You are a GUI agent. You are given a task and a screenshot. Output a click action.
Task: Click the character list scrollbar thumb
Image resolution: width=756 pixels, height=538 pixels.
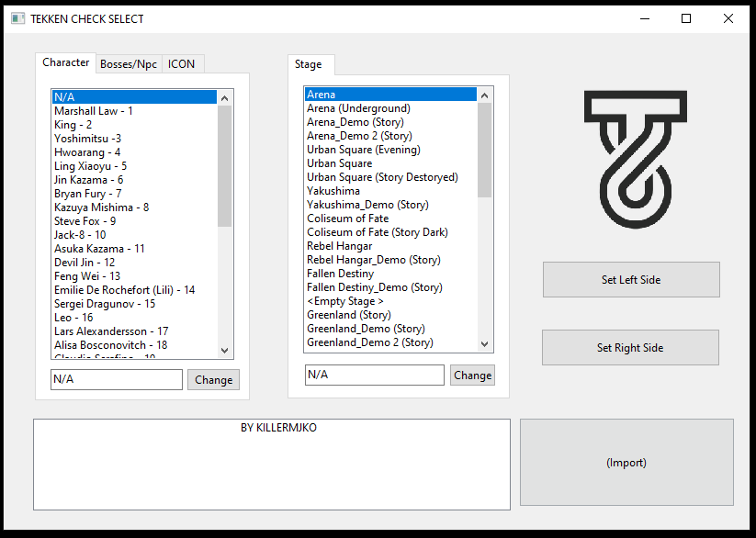coord(225,166)
